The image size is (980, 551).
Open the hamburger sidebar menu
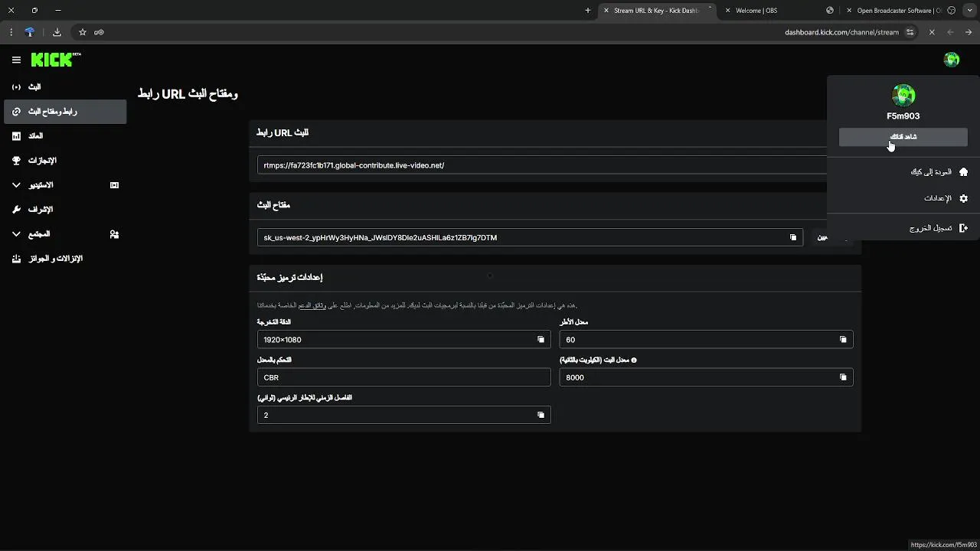pos(16,60)
